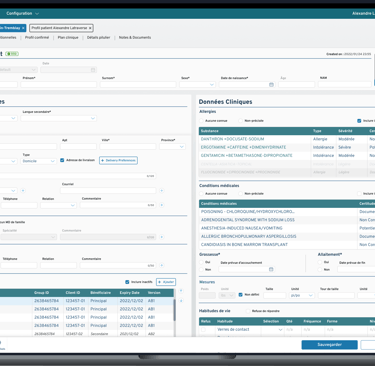
Task: Select Oui radio for Grossesse
Action: (201, 262)
